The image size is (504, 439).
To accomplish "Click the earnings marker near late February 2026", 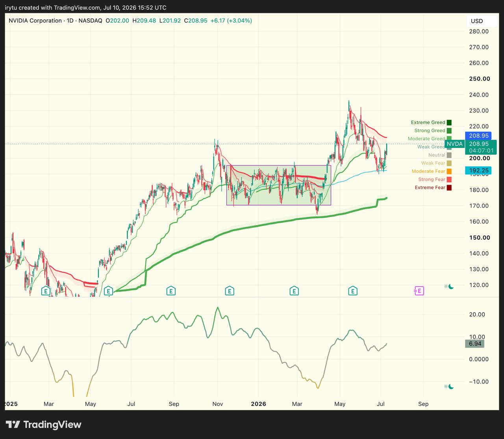I will pyautogui.click(x=294, y=291).
